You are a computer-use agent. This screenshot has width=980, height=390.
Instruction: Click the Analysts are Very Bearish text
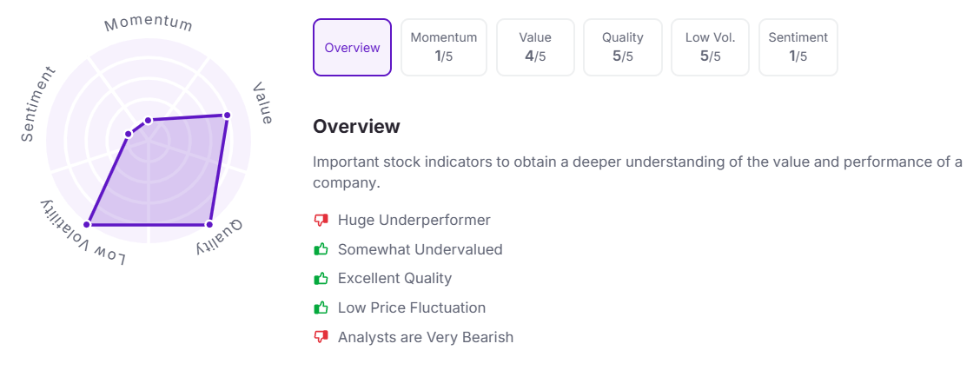(x=426, y=337)
